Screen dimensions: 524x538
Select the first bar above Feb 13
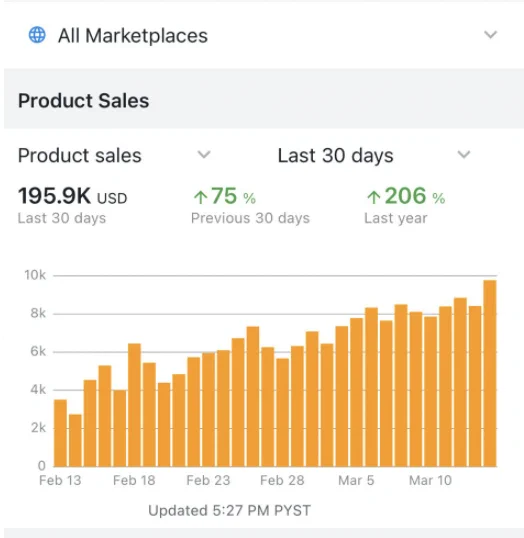point(60,433)
